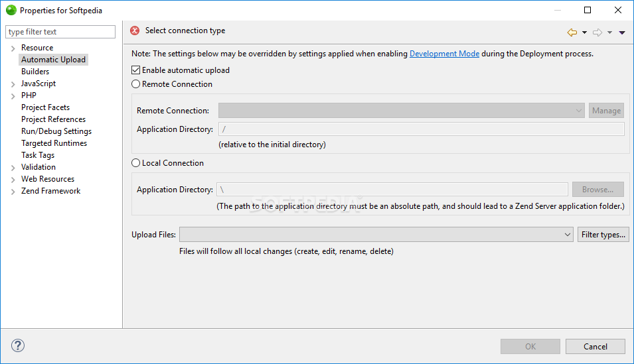Open the view menu triangle icon
The height and width of the screenshot is (364, 634).
622,32
